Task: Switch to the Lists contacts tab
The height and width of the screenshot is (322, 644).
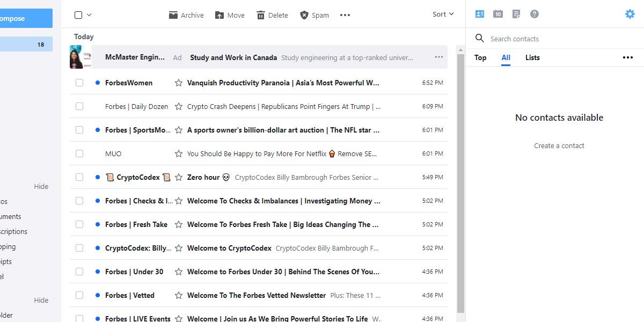Action: coord(532,57)
